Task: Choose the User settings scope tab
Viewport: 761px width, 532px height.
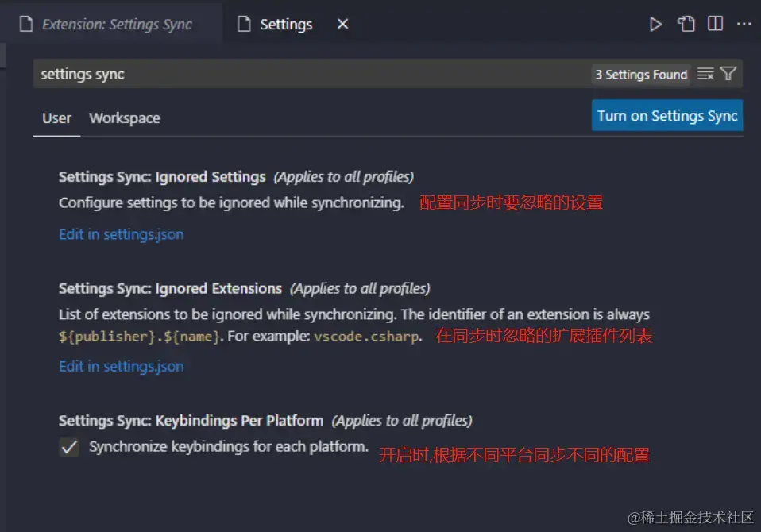Action: point(56,118)
